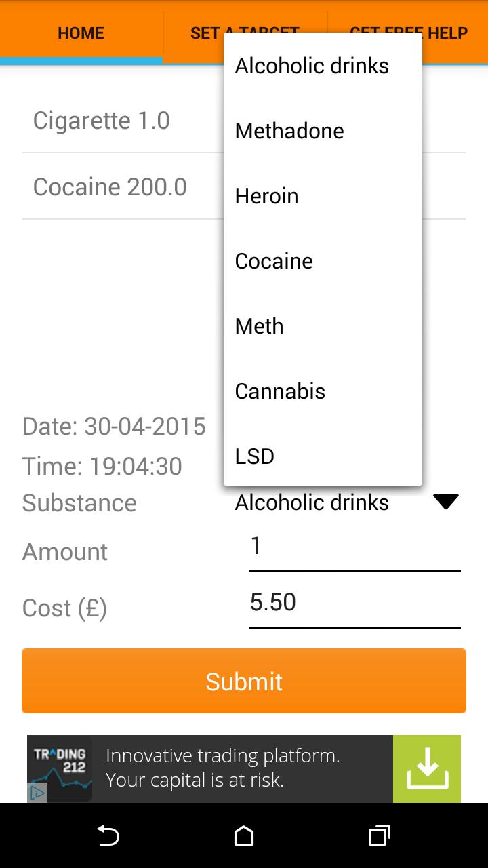This screenshot has width=488, height=868.
Task: Switch to the HOME tab
Action: [x=81, y=33]
